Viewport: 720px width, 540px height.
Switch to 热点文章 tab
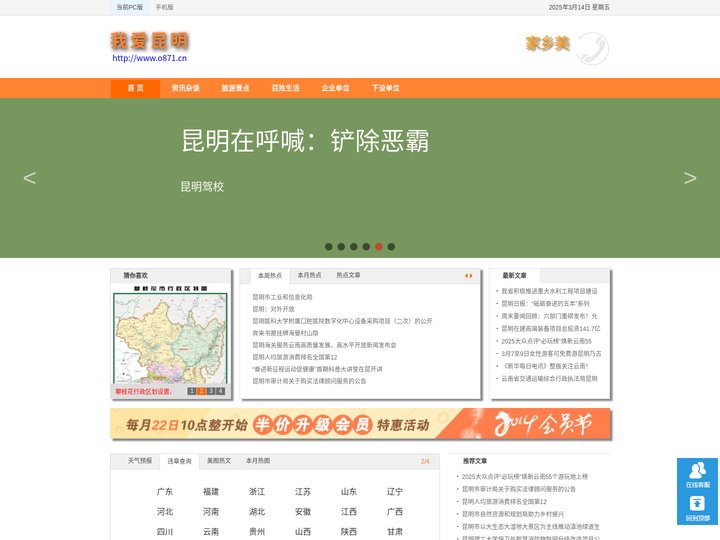(x=349, y=275)
